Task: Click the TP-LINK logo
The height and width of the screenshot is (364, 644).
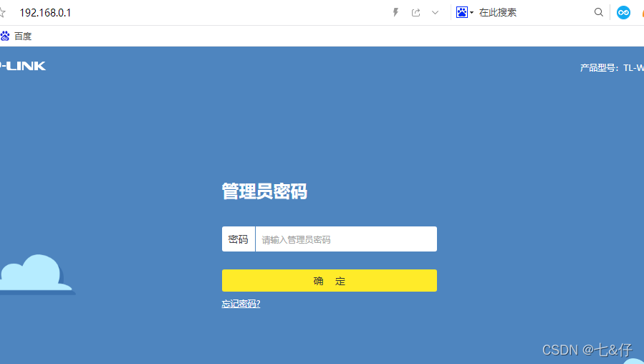Action: pyautogui.click(x=23, y=66)
